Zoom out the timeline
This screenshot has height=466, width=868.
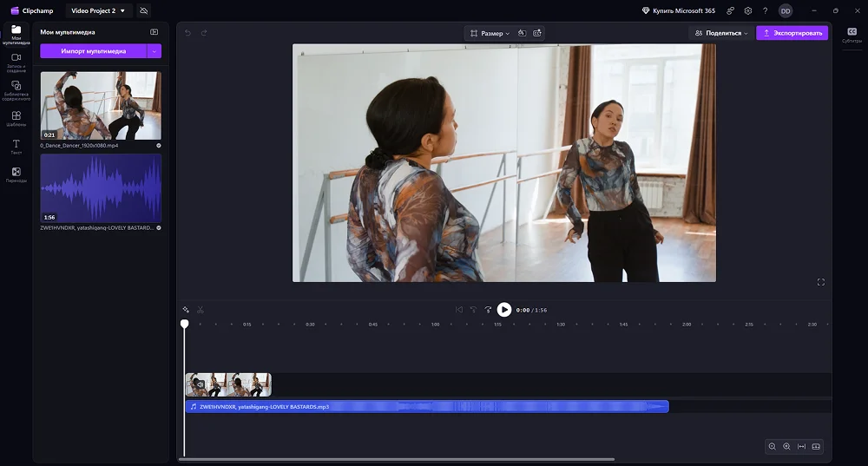pos(773,447)
